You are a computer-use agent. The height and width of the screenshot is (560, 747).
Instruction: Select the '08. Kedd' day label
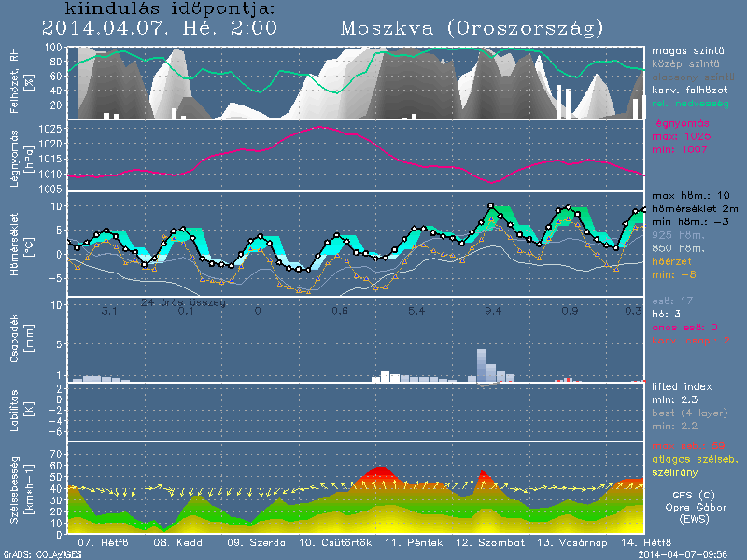174,542
